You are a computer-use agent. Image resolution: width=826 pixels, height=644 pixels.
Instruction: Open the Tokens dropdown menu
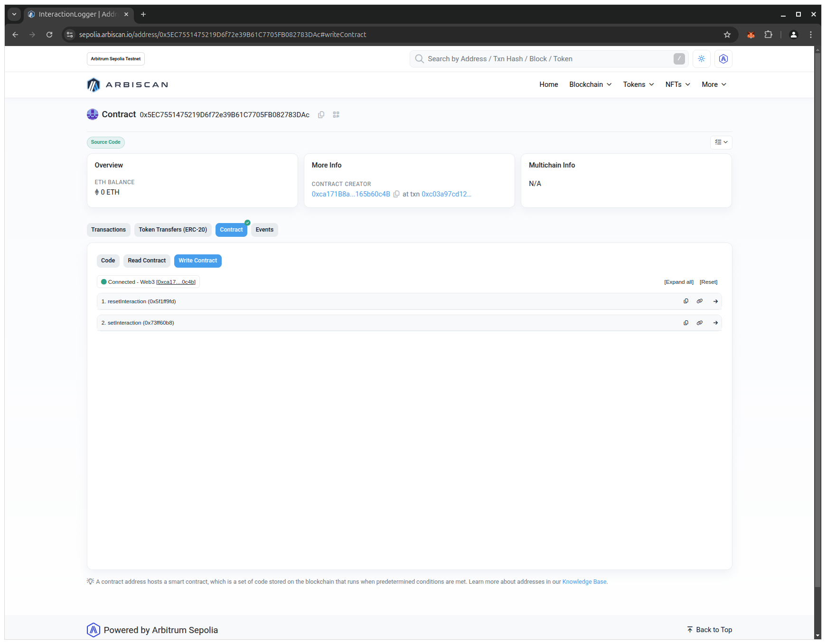[638, 84]
